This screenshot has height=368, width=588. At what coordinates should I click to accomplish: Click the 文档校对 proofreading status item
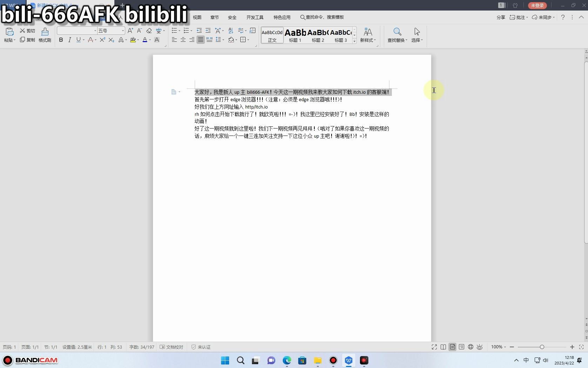point(172,347)
